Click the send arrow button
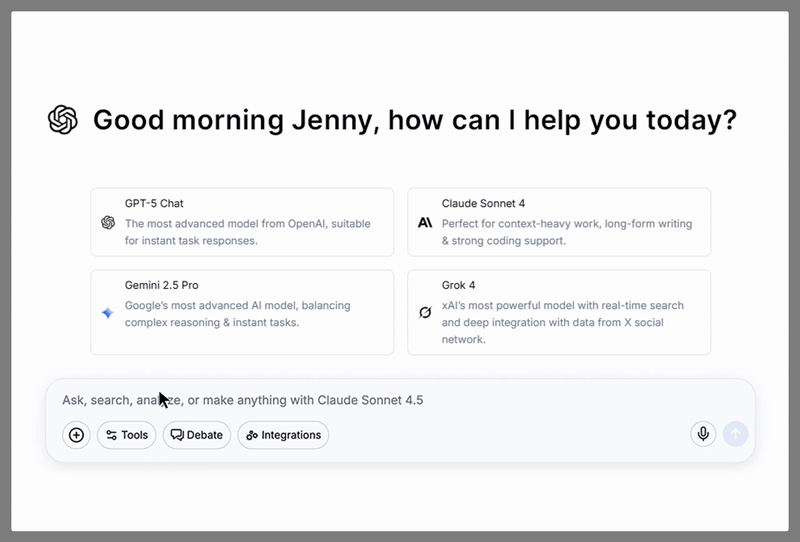 (735, 434)
